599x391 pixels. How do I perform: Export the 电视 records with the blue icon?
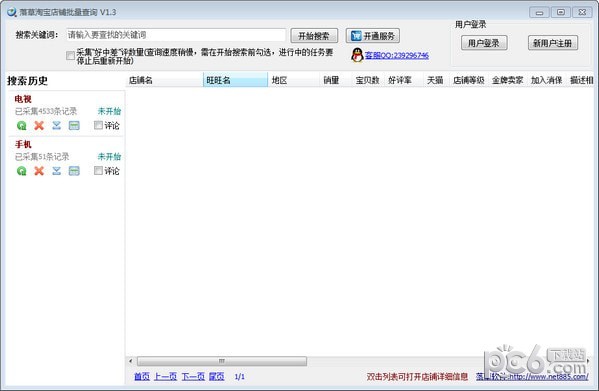tap(57, 125)
